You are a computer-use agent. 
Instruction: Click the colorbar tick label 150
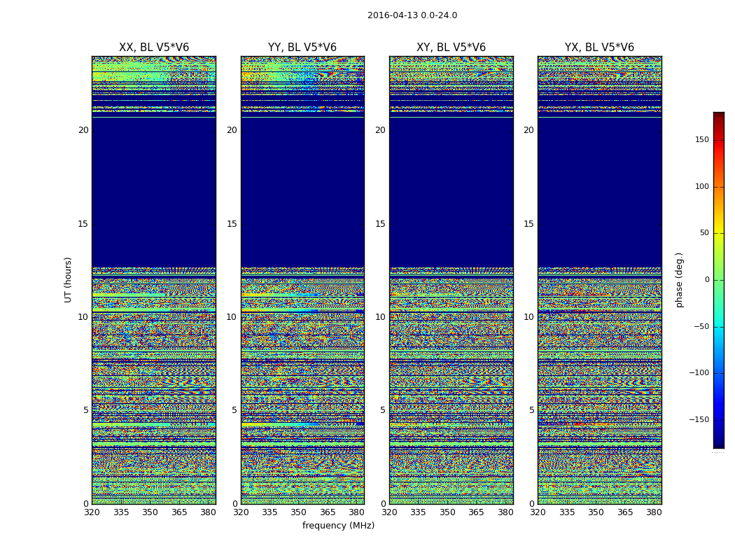(701, 140)
